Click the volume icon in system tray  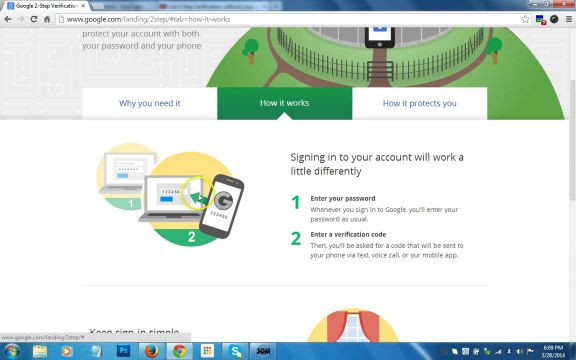coord(519,352)
